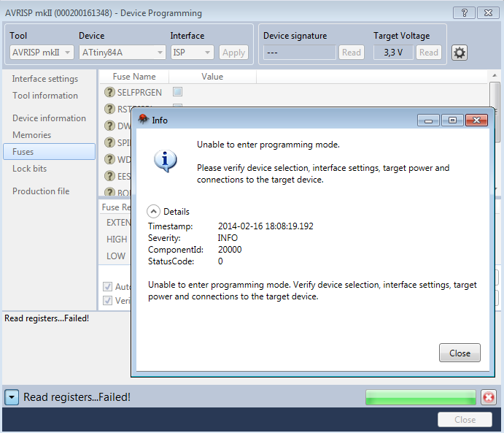Click the green progress bar
The image size is (504, 433).
420,397
